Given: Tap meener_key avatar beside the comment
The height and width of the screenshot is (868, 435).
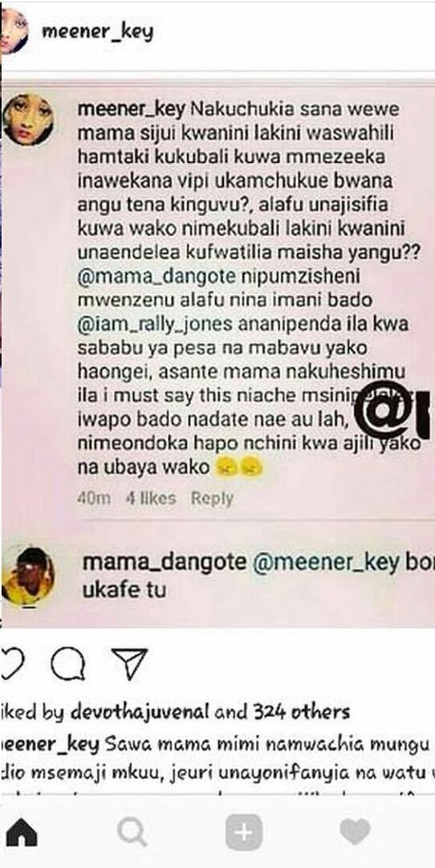Looking at the screenshot, I should point(28,119).
